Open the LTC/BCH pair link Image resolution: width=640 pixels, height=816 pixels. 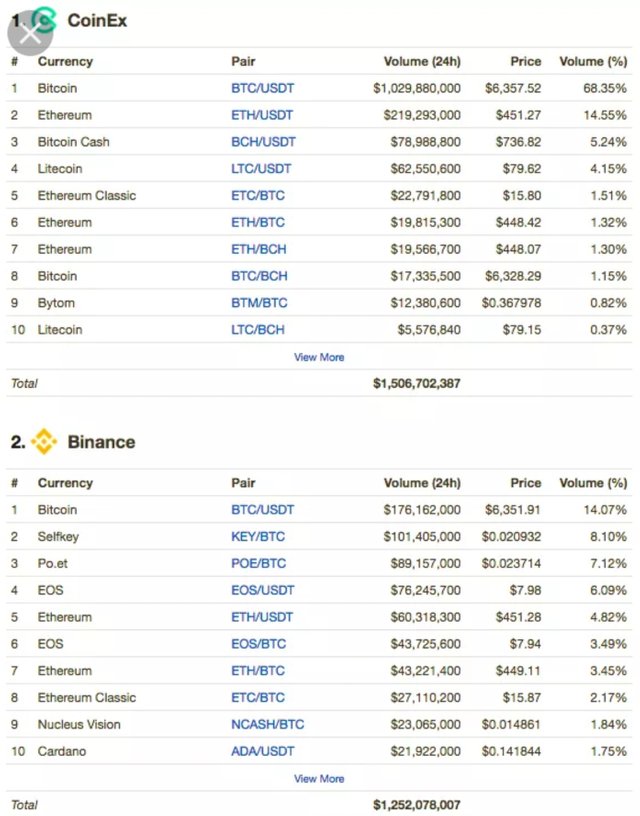coord(257,330)
